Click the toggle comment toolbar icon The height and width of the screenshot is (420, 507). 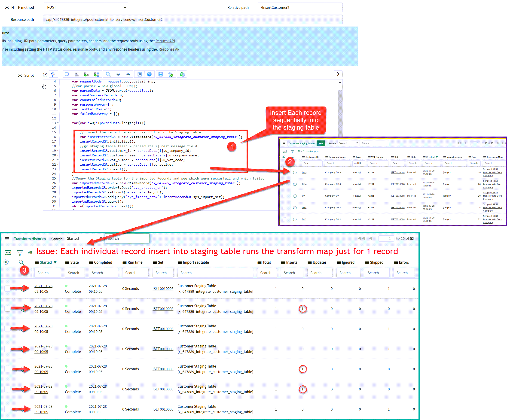click(x=67, y=74)
